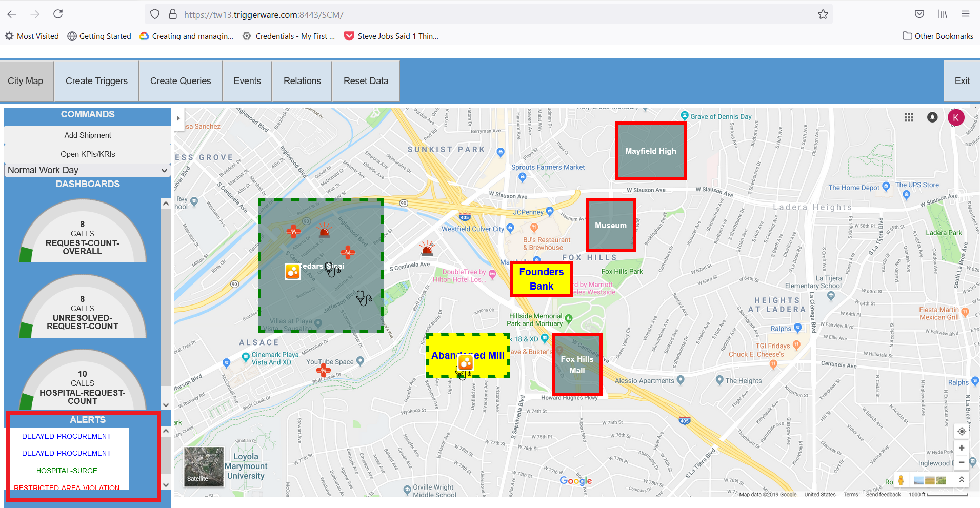Screen dimensions: 980x508
Task: Select the Fox Hills Mall zone
Action: (x=577, y=364)
